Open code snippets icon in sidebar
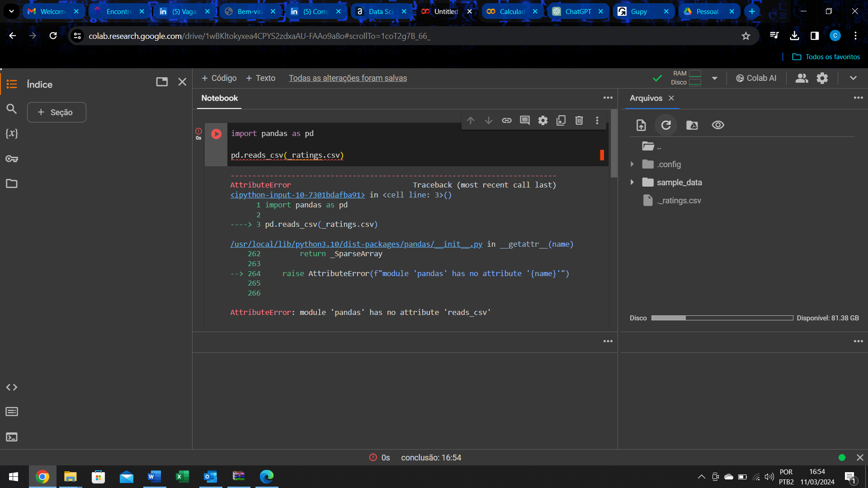This screenshot has width=868, height=488. [12, 387]
